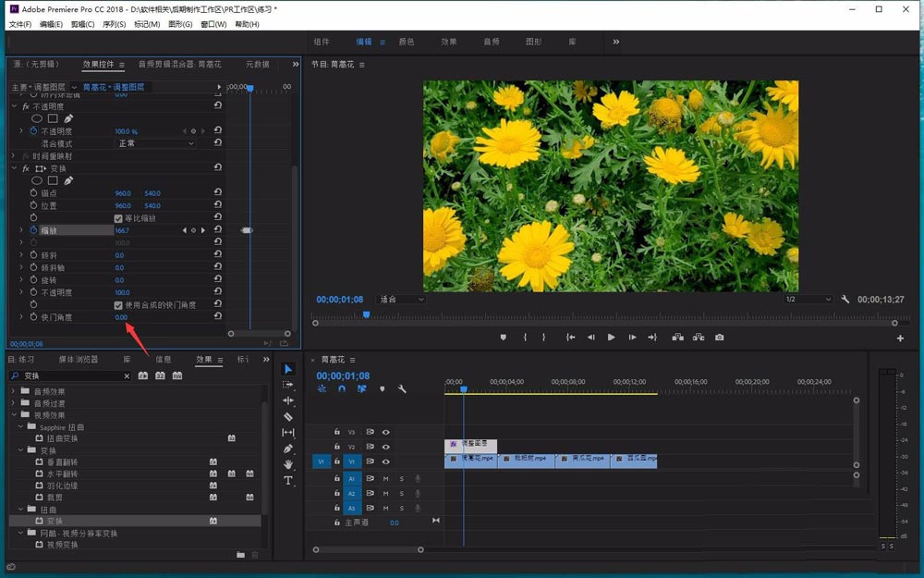Open program monitor wrench settings
The image size is (924, 578).
(x=845, y=300)
